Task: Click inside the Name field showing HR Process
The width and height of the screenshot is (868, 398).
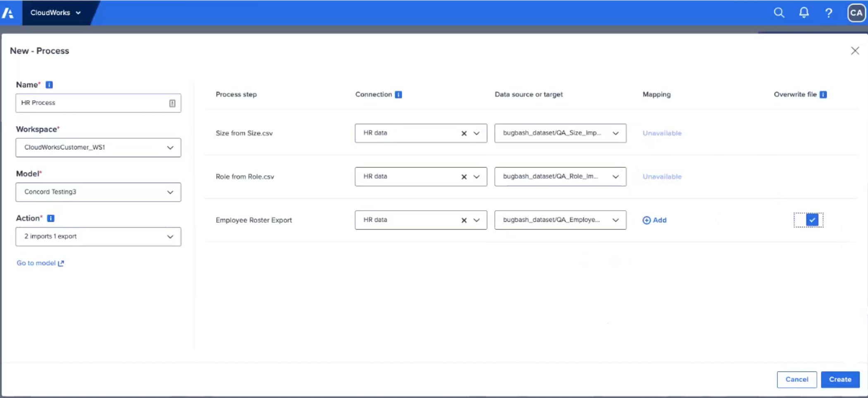Action: (83, 103)
